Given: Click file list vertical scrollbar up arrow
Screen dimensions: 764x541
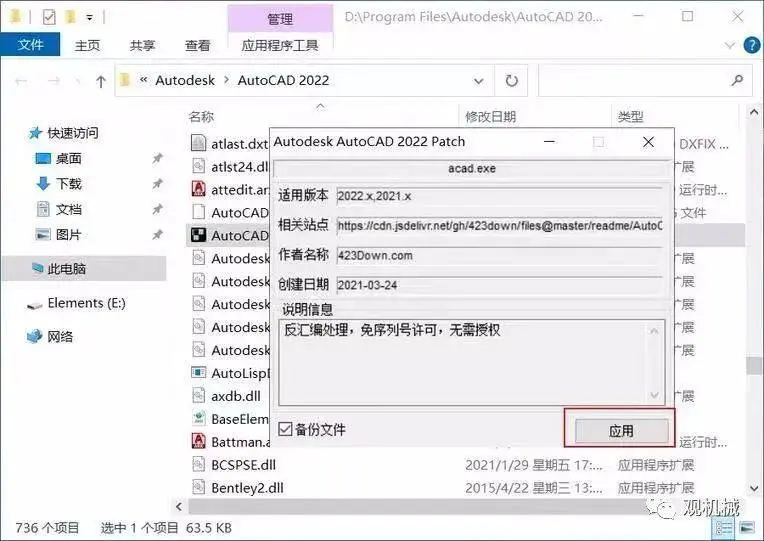Looking at the screenshot, I should (754, 112).
